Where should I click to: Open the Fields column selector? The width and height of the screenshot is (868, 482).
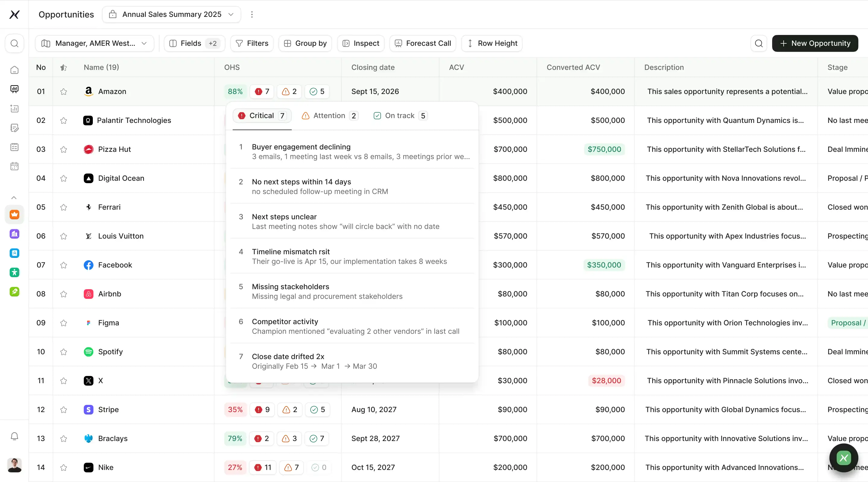pos(194,43)
